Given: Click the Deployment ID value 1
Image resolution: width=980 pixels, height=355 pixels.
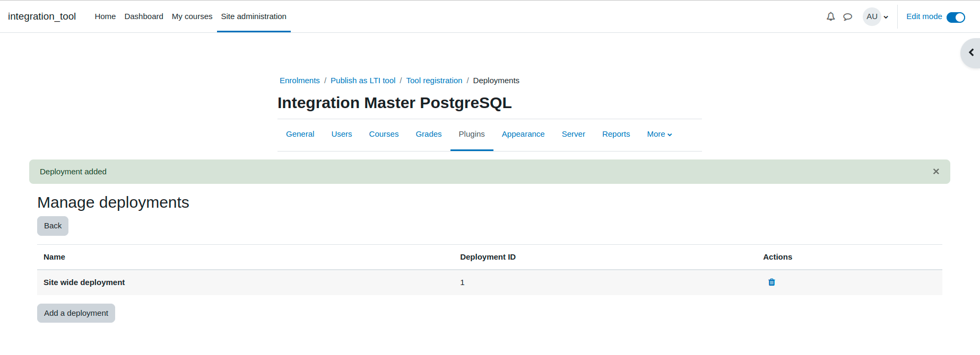Looking at the screenshot, I should click(x=462, y=282).
